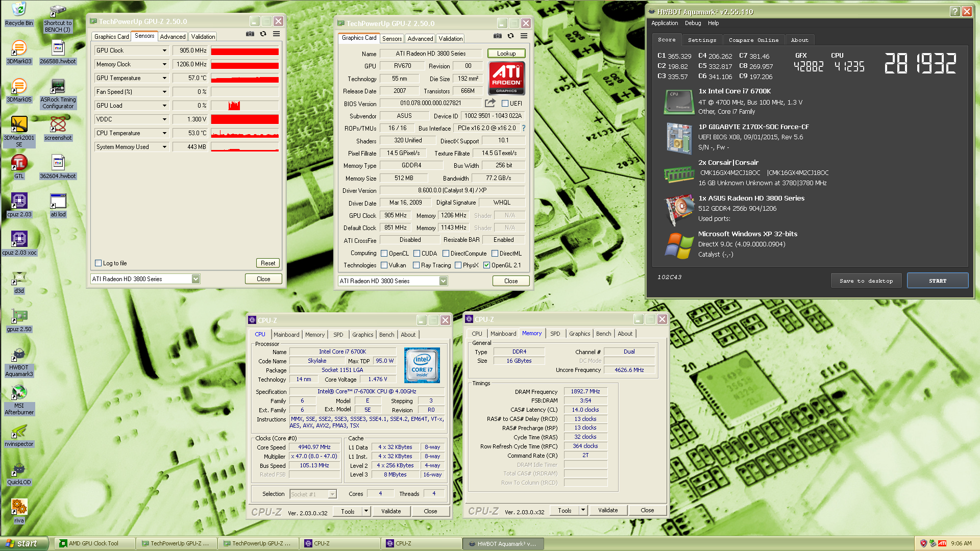This screenshot has width=980, height=551.
Task: Toggle the Vulkan checkbox
Action: [384, 265]
